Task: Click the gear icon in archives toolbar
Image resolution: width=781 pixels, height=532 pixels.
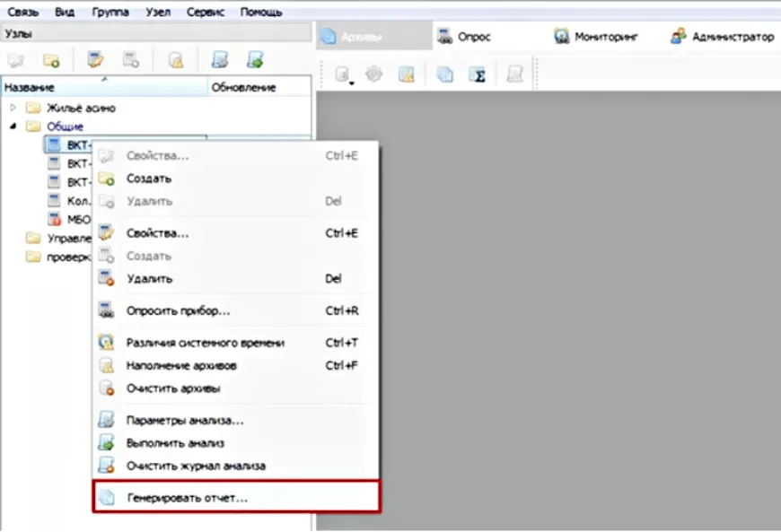Action: (374, 75)
